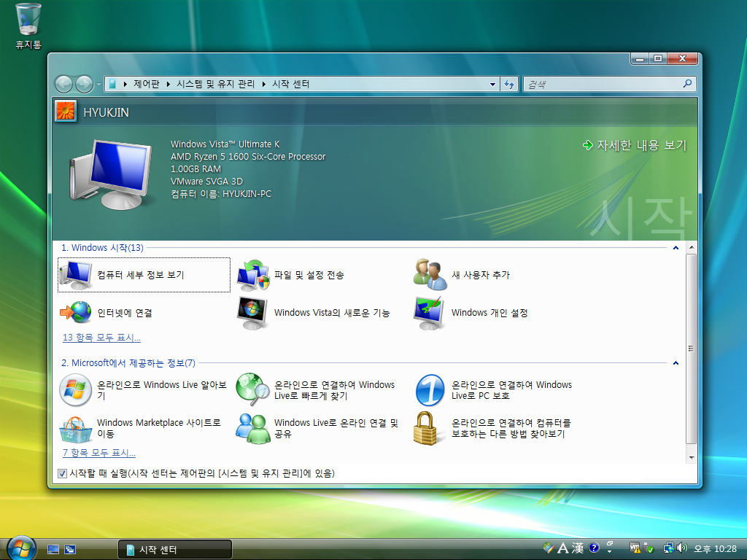Click the refresh button beside address bar
This screenshot has width=747, height=560.
coord(509,85)
